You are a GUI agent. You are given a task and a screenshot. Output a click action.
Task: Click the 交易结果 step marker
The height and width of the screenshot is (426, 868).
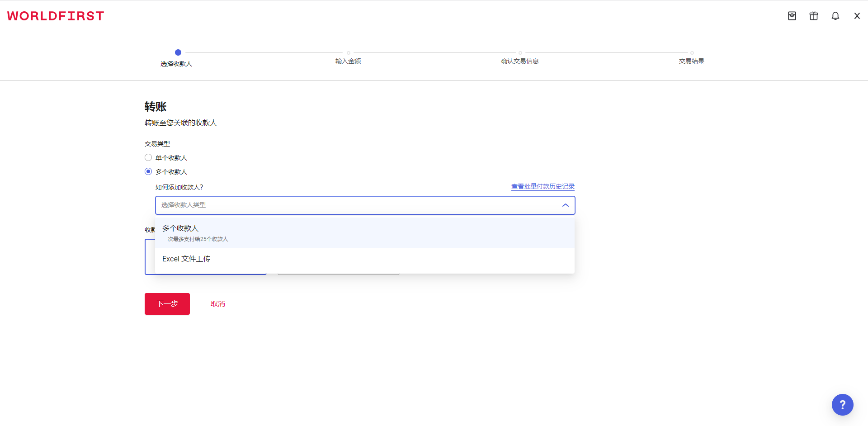(x=692, y=53)
